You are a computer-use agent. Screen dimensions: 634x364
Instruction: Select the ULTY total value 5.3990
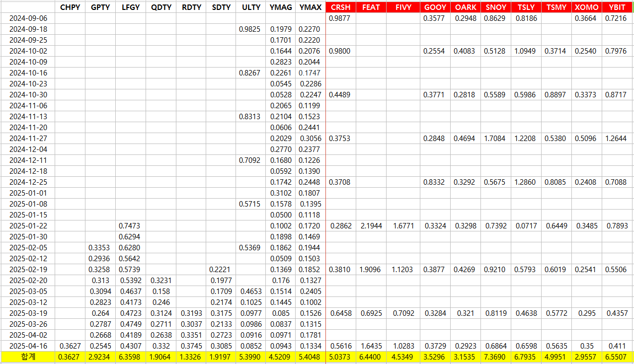[x=251, y=357]
